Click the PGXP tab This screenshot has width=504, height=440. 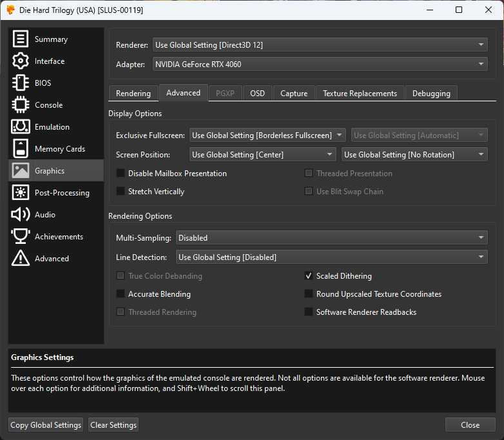225,94
